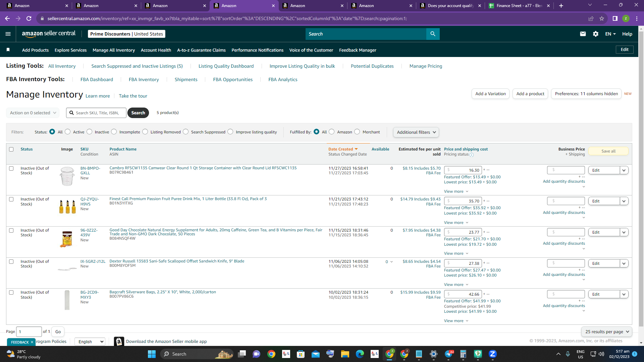Screen dimensions: 644x362
Task: Open the Calculator app in the taskbar
Action: (463, 354)
